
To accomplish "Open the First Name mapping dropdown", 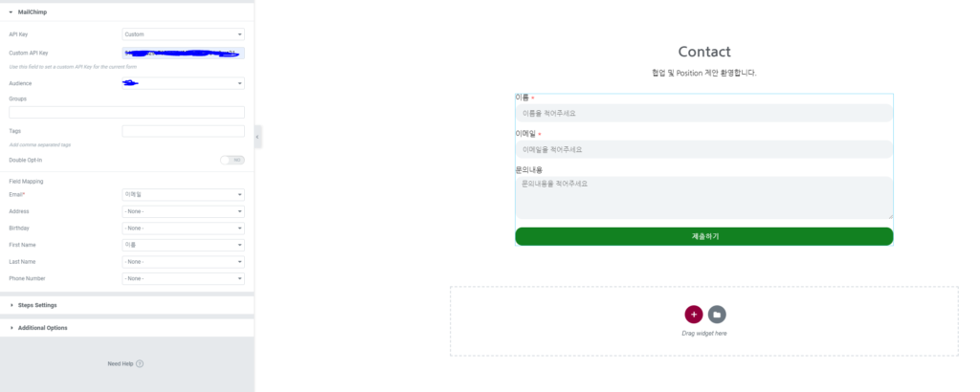I will [x=183, y=246].
